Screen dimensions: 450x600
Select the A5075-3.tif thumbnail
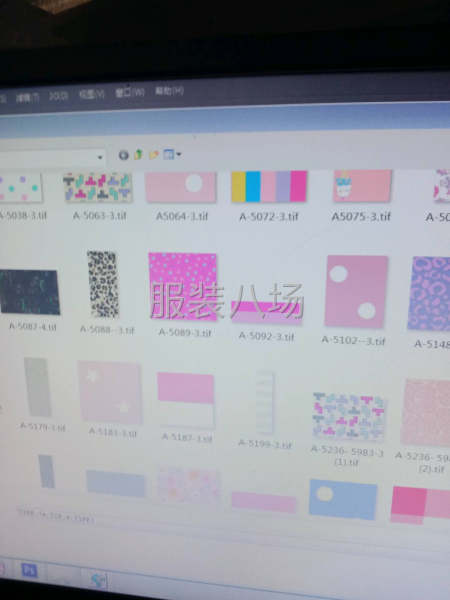[x=362, y=186]
